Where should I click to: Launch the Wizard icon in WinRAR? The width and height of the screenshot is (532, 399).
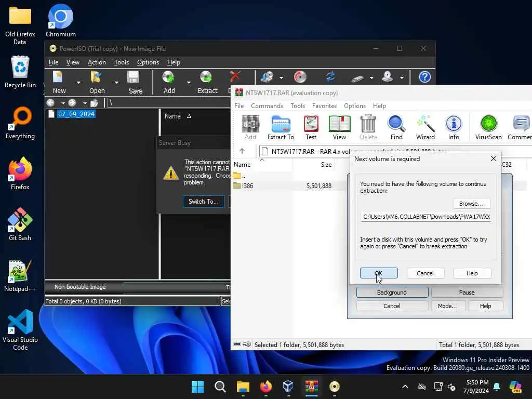[x=425, y=128]
